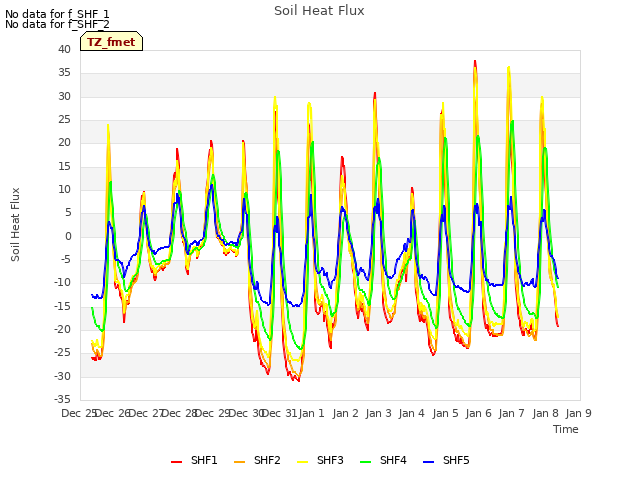The width and height of the screenshot is (640, 480).
Task: Click the 'No data for f_SHF_1' message
Action: 57,14
